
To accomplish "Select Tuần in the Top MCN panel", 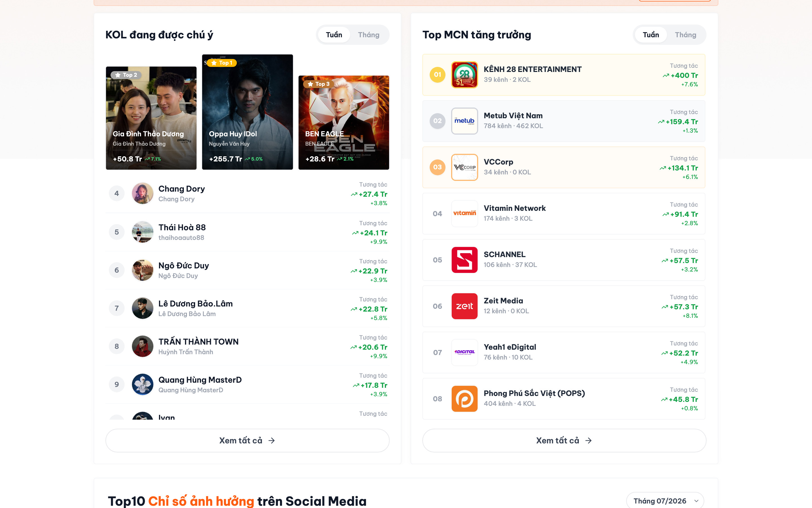I will click(x=651, y=35).
